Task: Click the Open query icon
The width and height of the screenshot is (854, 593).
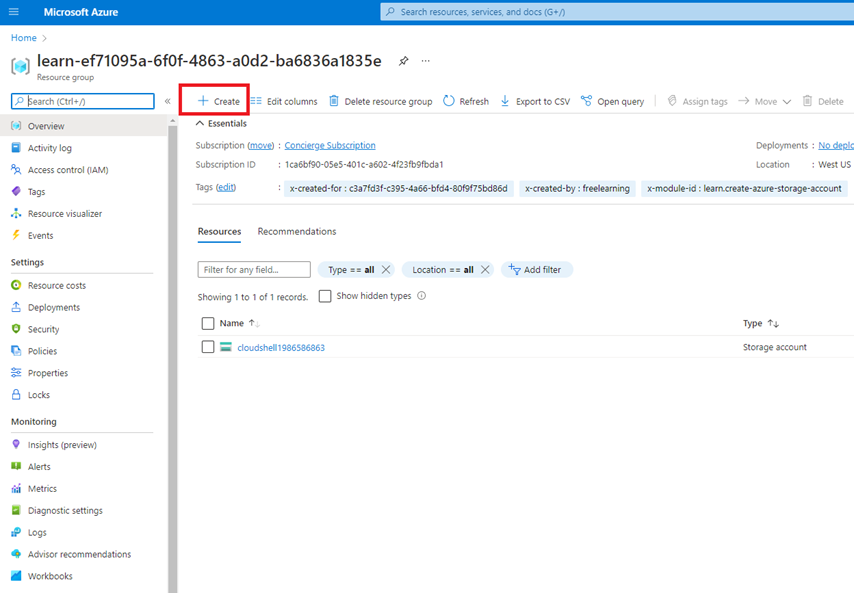Action: click(x=586, y=101)
